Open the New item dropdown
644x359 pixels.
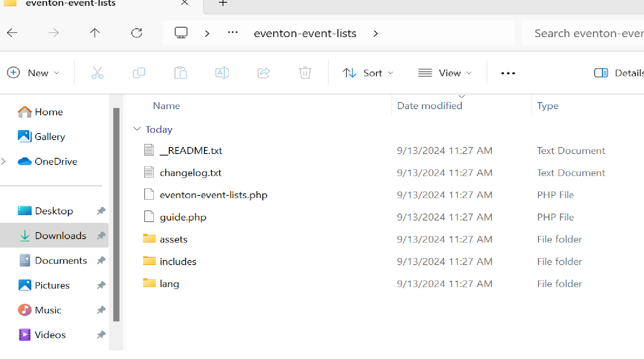tap(33, 73)
